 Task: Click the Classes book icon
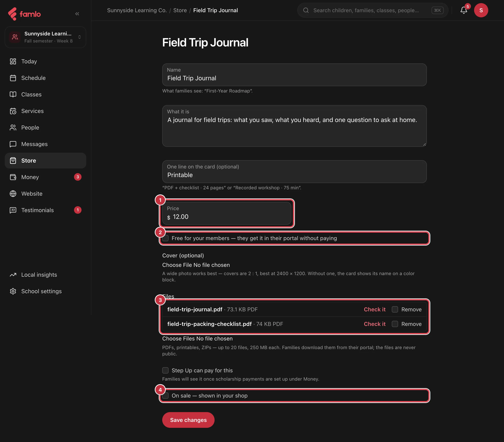(x=13, y=94)
